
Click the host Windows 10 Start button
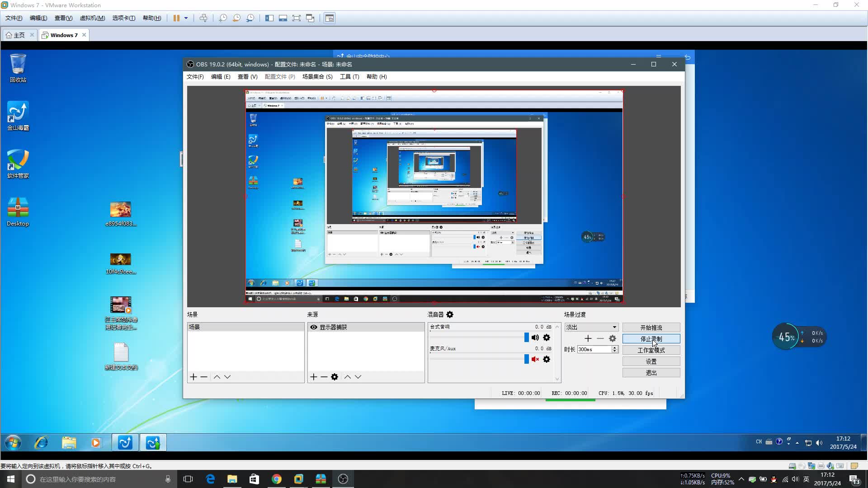pyautogui.click(x=11, y=479)
